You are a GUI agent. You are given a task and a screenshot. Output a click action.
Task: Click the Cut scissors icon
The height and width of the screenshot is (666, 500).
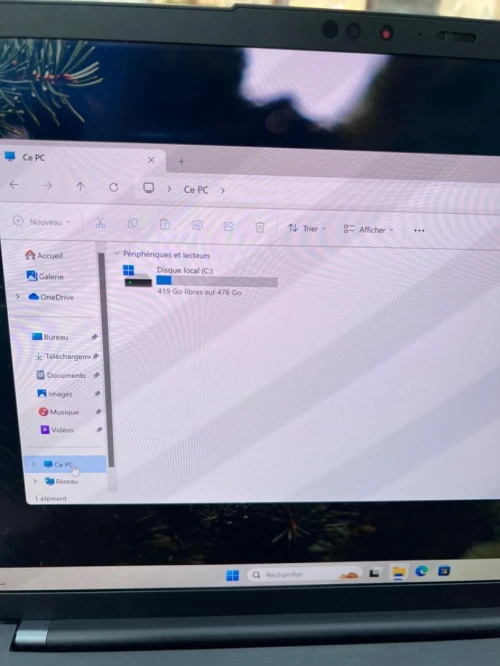tap(100, 223)
